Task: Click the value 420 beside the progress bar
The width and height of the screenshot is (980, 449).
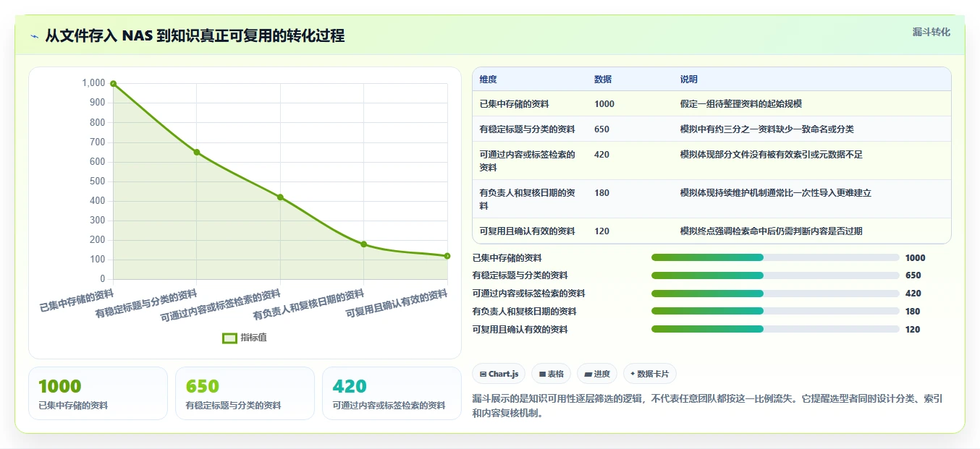Action: click(x=913, y=294)
